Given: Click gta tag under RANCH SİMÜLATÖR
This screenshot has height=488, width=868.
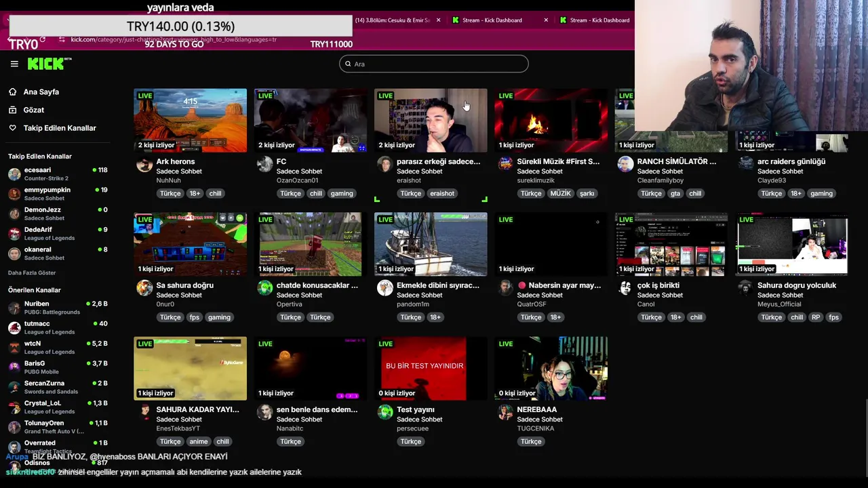Looking at the screenshot, I should pos(675,193).
